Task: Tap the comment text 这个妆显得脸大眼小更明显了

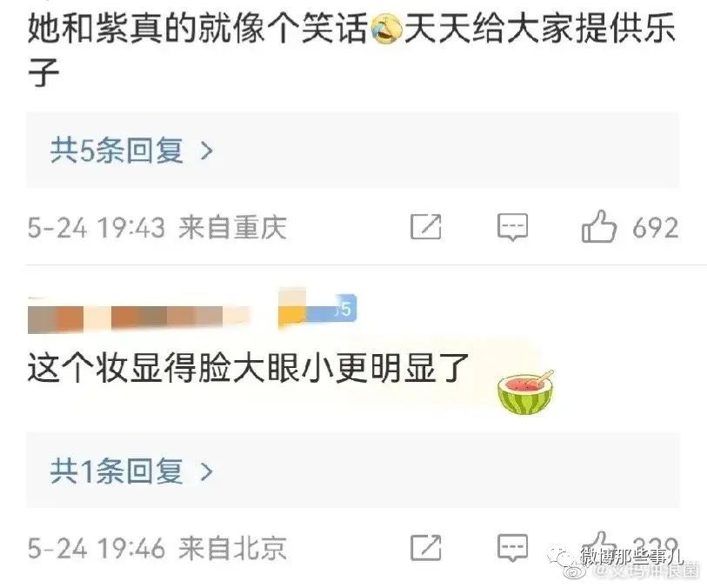Action: (x=249, y=369)
